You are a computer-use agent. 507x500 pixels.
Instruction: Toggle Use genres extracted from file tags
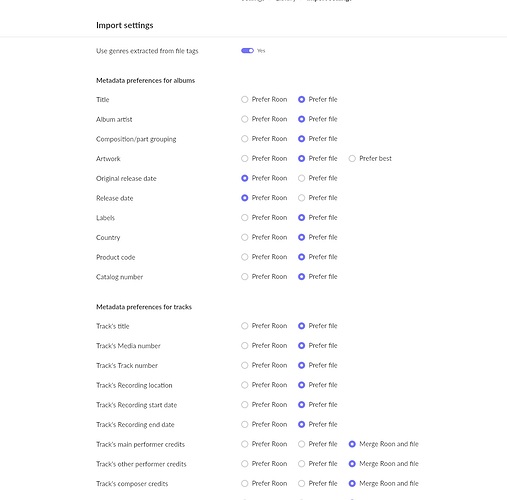[x=247, y=51]
